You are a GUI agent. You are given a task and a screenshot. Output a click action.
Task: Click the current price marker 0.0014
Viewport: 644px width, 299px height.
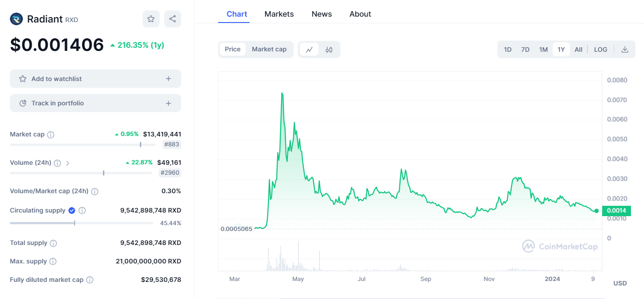[617, 211]
